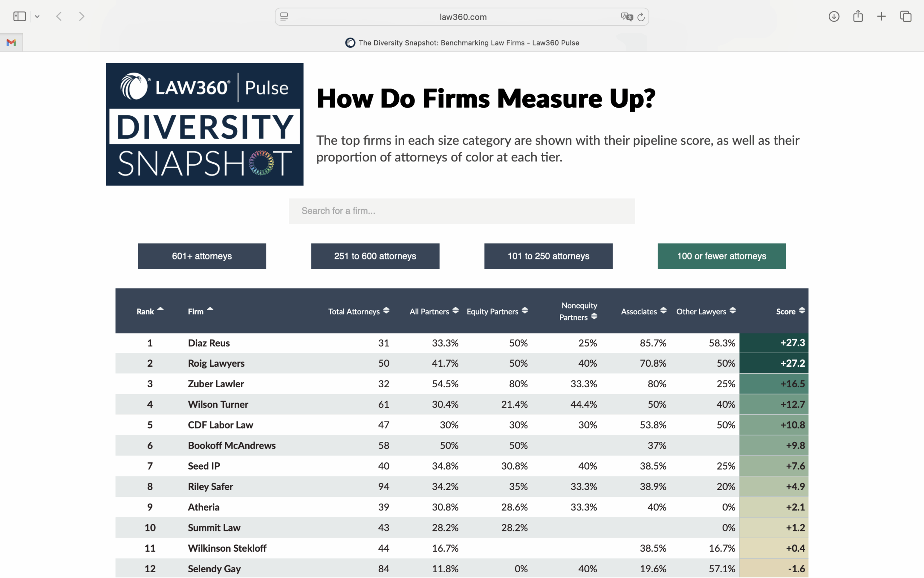This screenshot has width=924, height=578.
Task: Go forward with the forward arrow
Action: click(81, 17)
